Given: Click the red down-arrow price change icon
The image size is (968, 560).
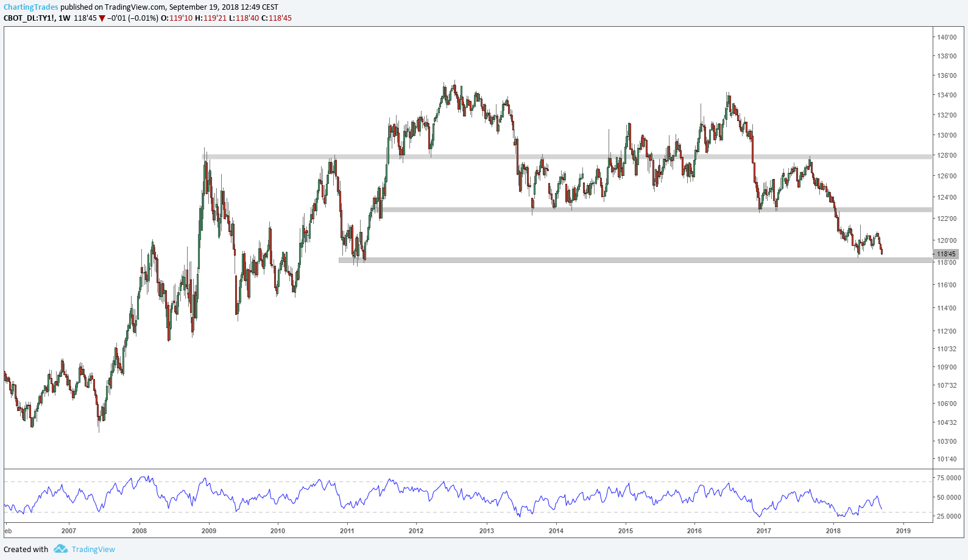Looking at the screenshot, I should pos(102,18).
